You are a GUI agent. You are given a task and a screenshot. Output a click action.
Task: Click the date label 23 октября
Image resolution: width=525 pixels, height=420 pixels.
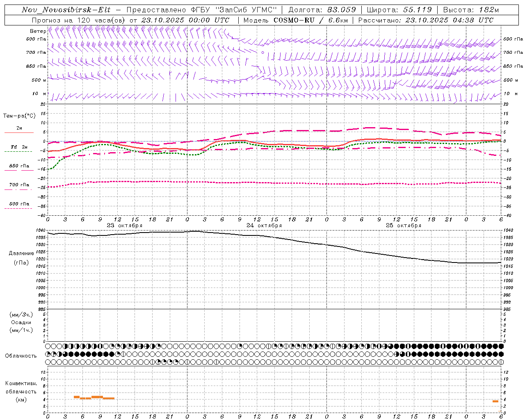point(125,226)
